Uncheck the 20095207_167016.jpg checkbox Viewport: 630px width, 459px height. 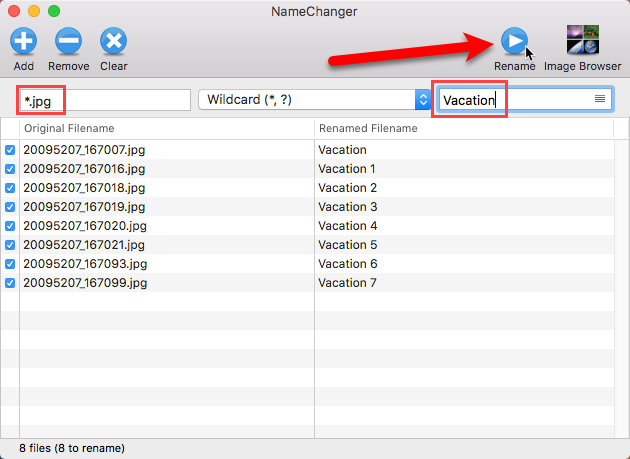(10, 169)
